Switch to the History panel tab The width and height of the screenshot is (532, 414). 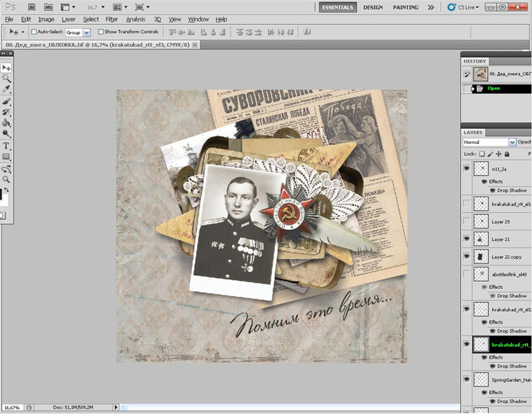(475, 62)
